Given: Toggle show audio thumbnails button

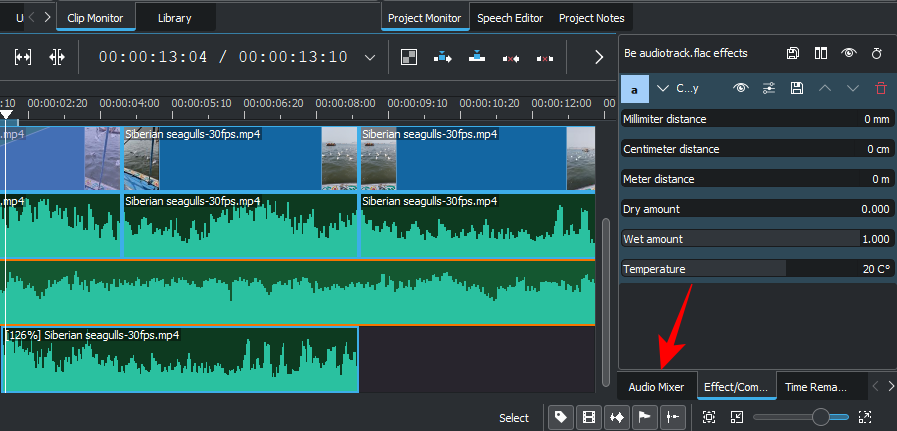Looking at the screenshot, I should pos(616,417).
